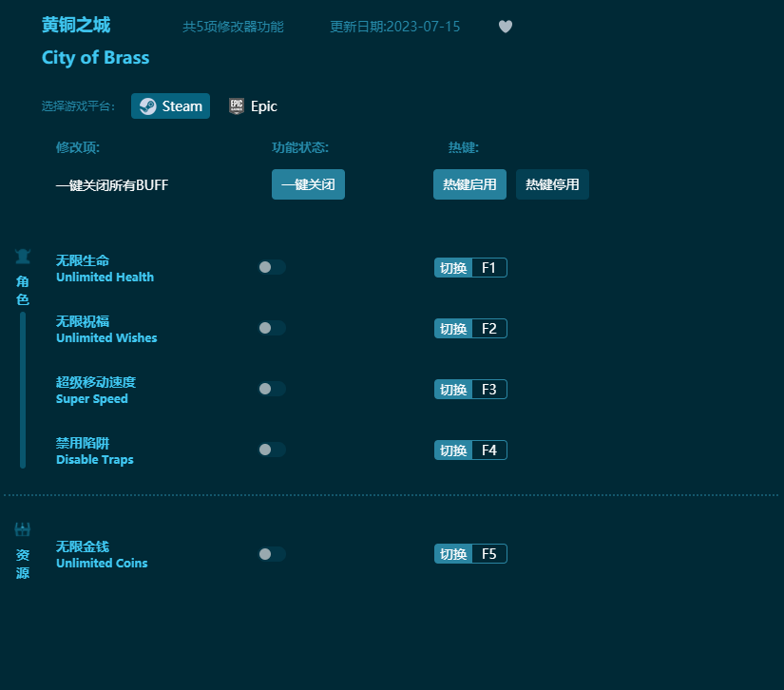
Task: Click the 热键停用 button to disable hotkeys
Action: click(552, 184)
